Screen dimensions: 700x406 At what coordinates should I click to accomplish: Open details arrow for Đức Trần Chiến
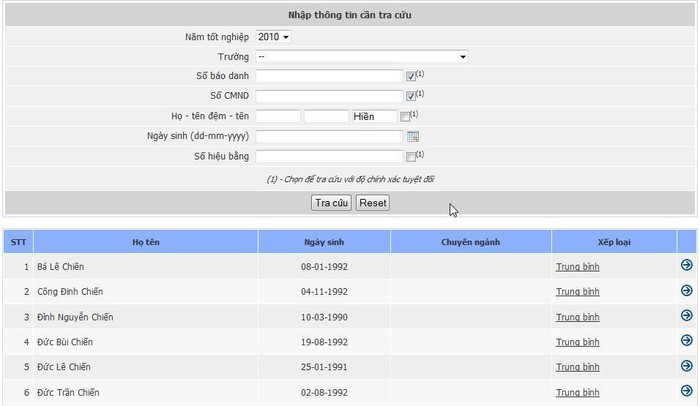[x=687, y=391]
